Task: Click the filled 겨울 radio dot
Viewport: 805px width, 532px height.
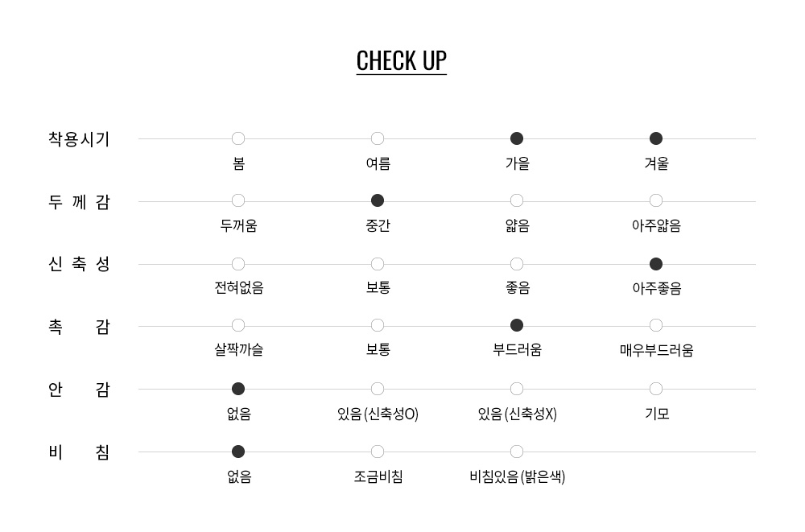Action: (x=656, y=138)
